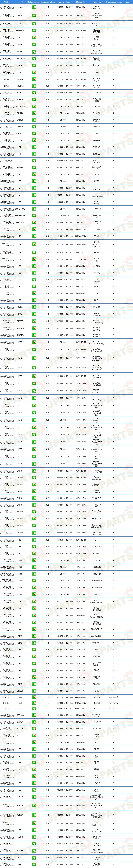Click the fuel icon in the Peugeot 103 SP row
Viewport: 133px width, 868px height.
(34, 594)
